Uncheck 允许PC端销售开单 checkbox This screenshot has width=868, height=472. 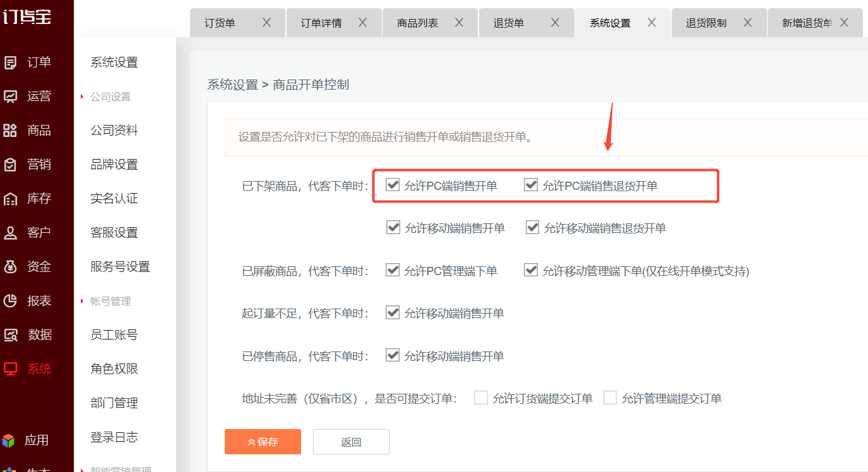pos(393,185)
